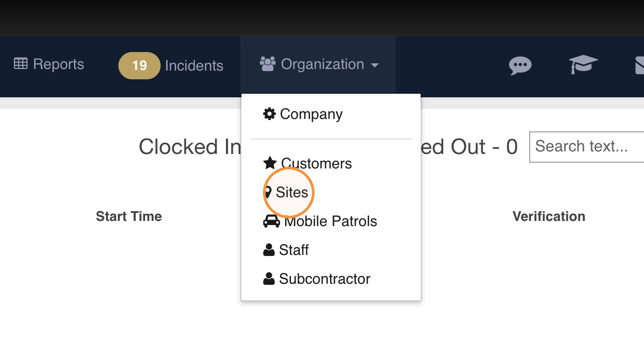
Task: Click the star icon next to Customers
Action: coord(270,163)
